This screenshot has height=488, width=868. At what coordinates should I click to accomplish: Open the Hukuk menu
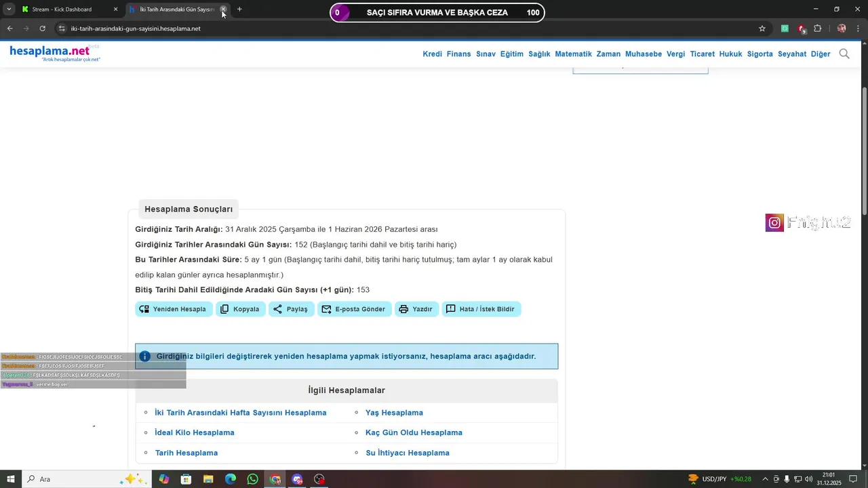coord(730,54)
